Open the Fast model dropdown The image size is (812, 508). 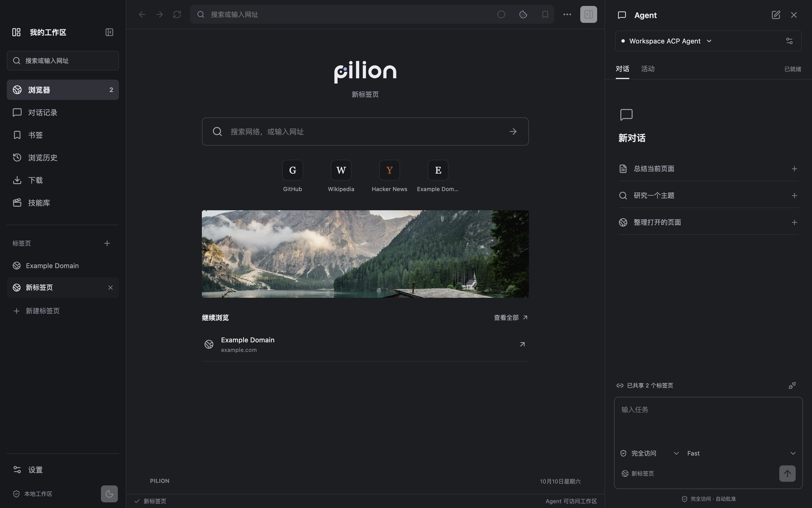click(x=741, y=453)
